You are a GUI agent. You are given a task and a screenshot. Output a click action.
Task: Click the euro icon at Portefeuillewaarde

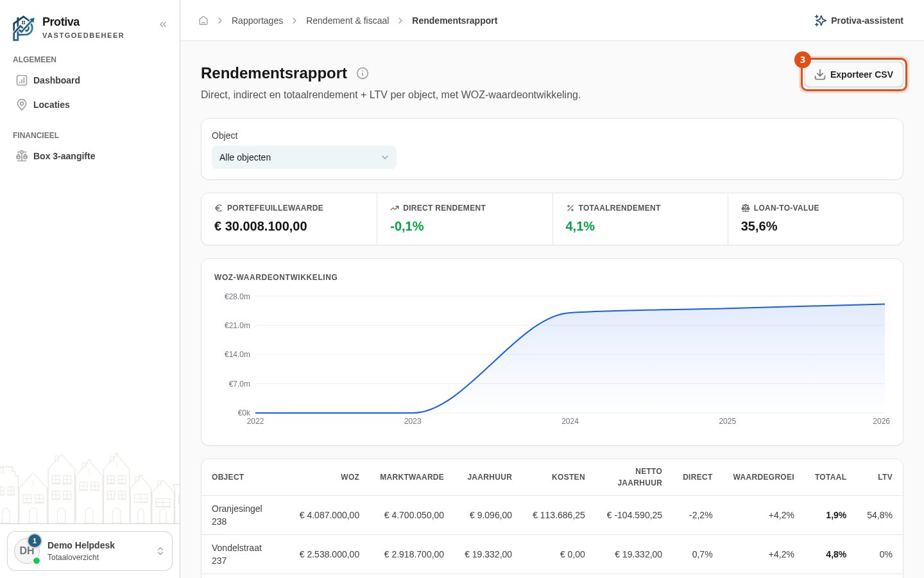point(218,208)
